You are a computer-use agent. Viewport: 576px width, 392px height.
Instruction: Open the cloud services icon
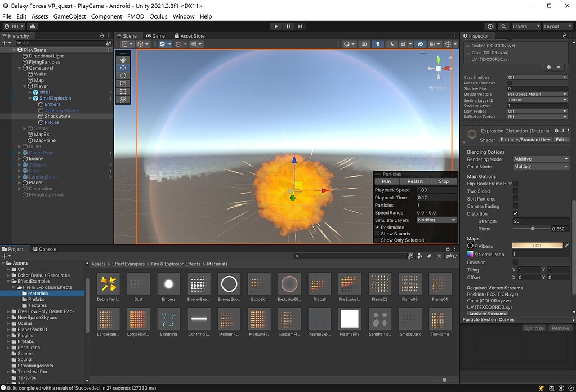[33, 26]
